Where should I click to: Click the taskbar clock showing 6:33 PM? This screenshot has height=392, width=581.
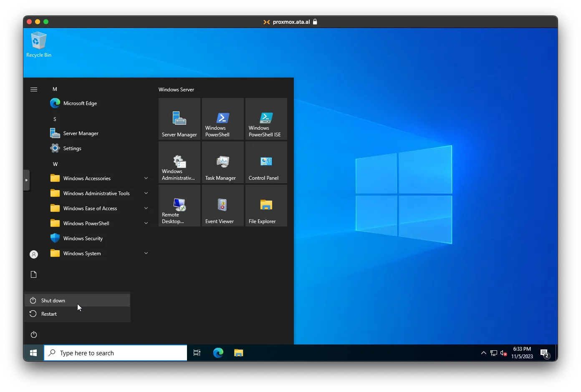click(x=522, y=353)
